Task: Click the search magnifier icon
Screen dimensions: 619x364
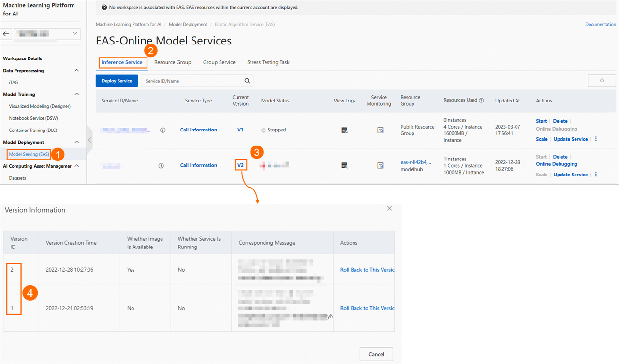Action: [247, 81]
